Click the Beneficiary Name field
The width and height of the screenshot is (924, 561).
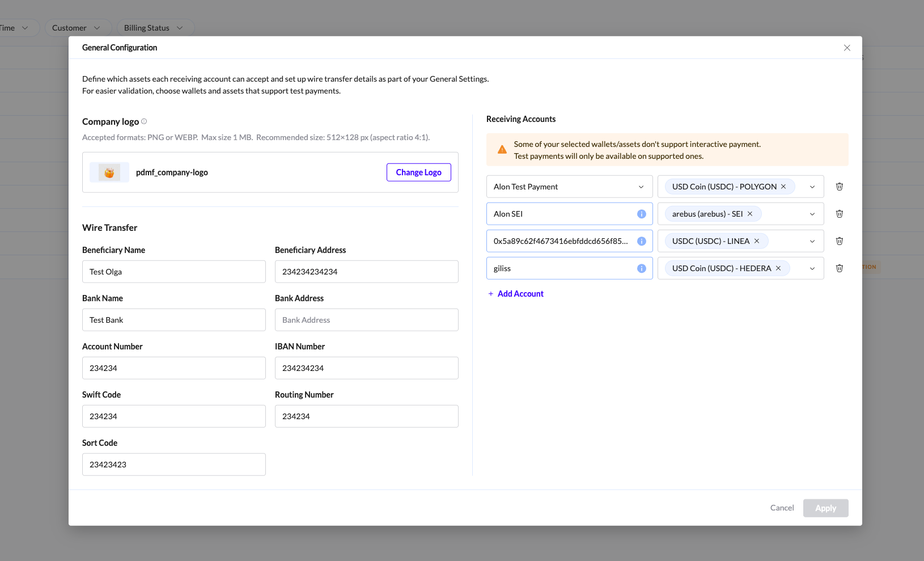(173, 272)
